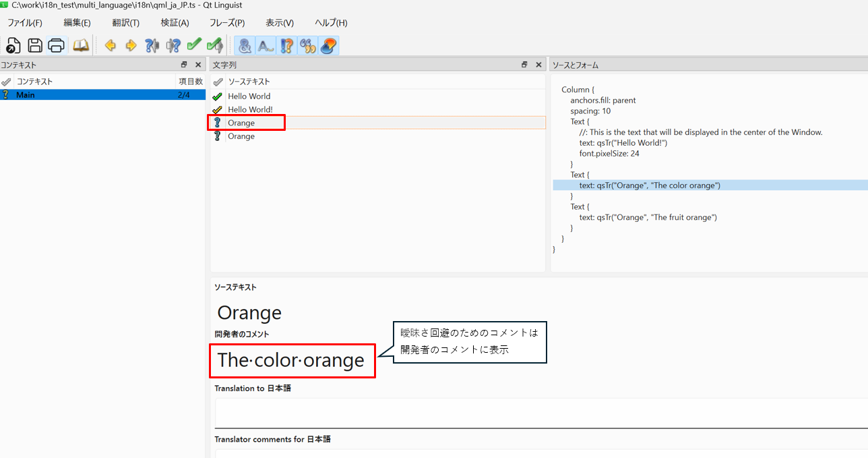This screenshot has width=868, height=458.
Task: Open the フレーズ(P) menu
Action: click(227, 23)
